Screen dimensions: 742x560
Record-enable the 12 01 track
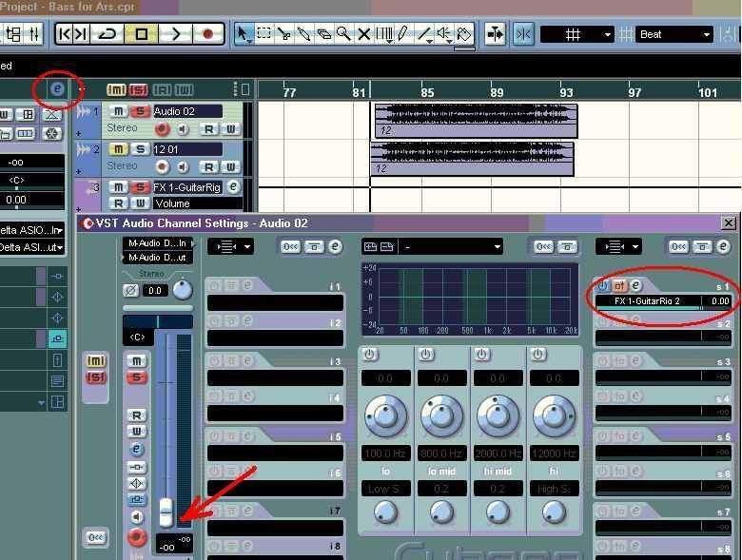(x=162, y=166)
